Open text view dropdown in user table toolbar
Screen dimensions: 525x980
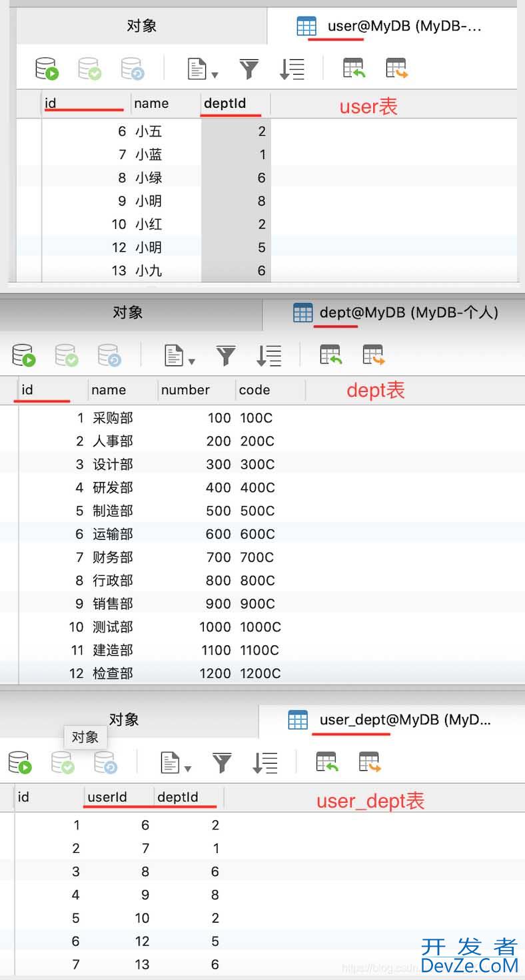pos(203,69)
